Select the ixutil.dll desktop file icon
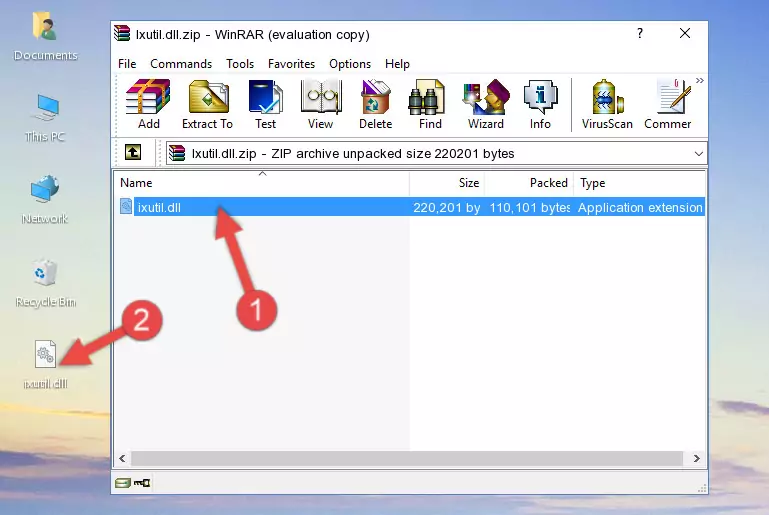 [x=46, y=365]
